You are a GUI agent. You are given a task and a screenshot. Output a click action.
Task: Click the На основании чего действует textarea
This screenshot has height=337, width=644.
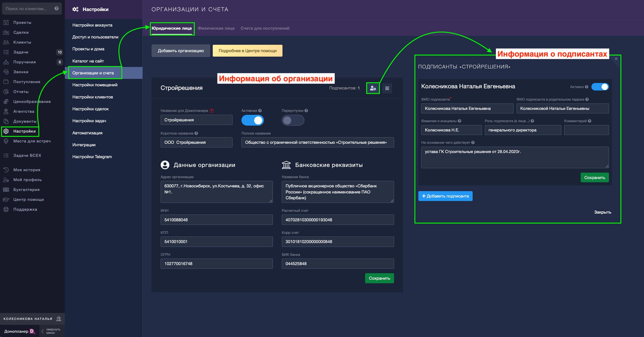pyautogui.click(x=515, y=157)
